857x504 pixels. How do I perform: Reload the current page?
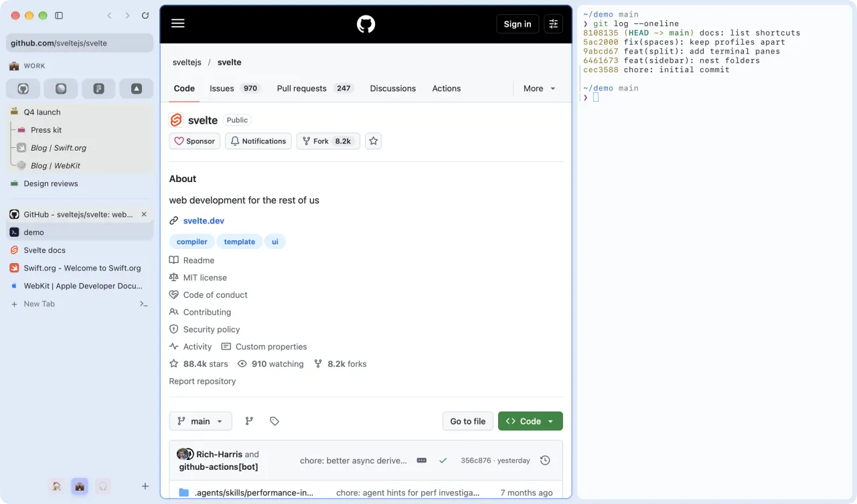coord(145,15)
